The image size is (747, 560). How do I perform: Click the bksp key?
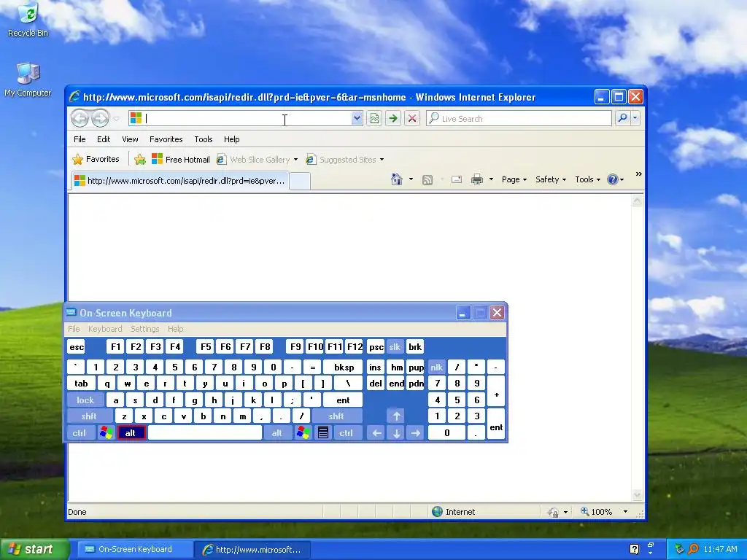(344, 367)
